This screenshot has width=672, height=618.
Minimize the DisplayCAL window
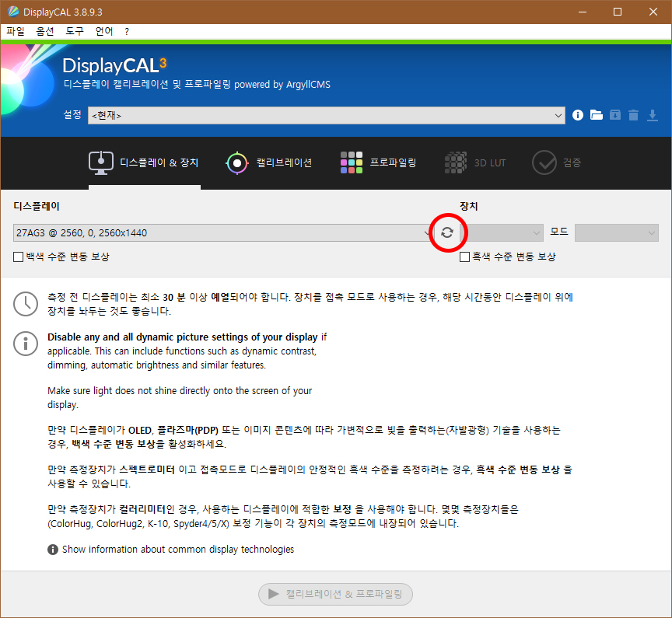point(582,12)
